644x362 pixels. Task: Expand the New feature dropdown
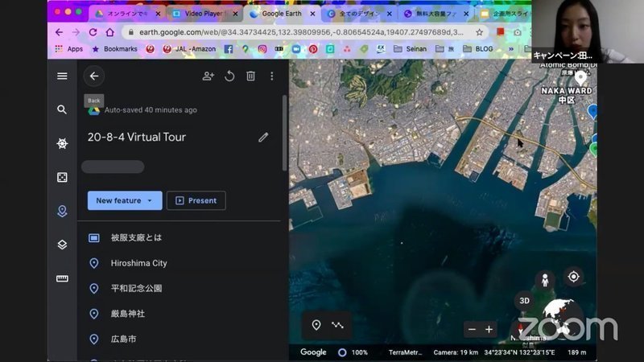tap(124, 200)
